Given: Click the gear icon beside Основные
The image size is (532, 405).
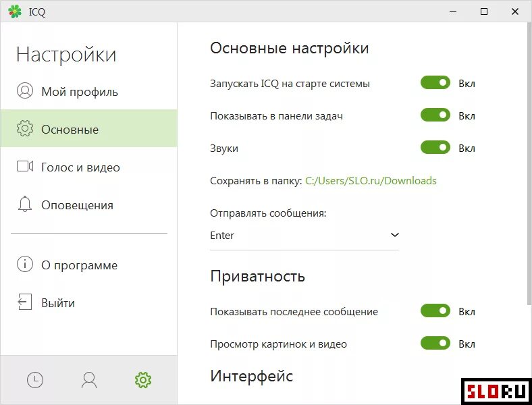Looking at the screenshot, I should click(25, 128).
